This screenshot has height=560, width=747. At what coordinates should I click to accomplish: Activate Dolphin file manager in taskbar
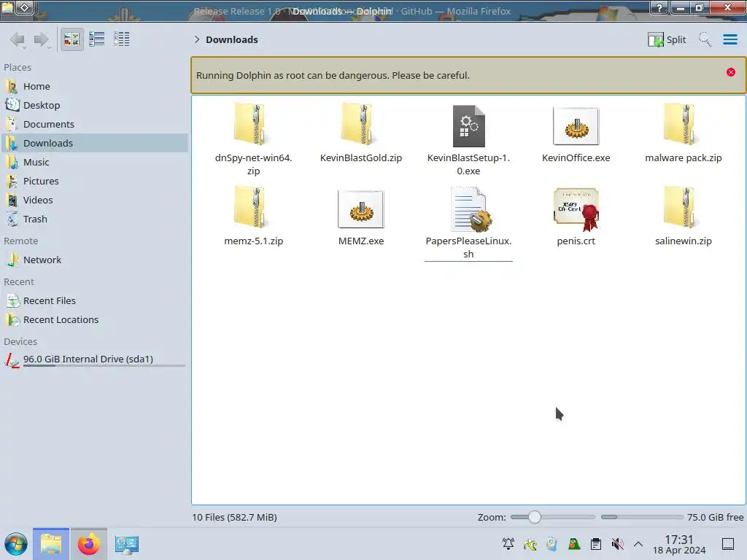pos(51,544)
